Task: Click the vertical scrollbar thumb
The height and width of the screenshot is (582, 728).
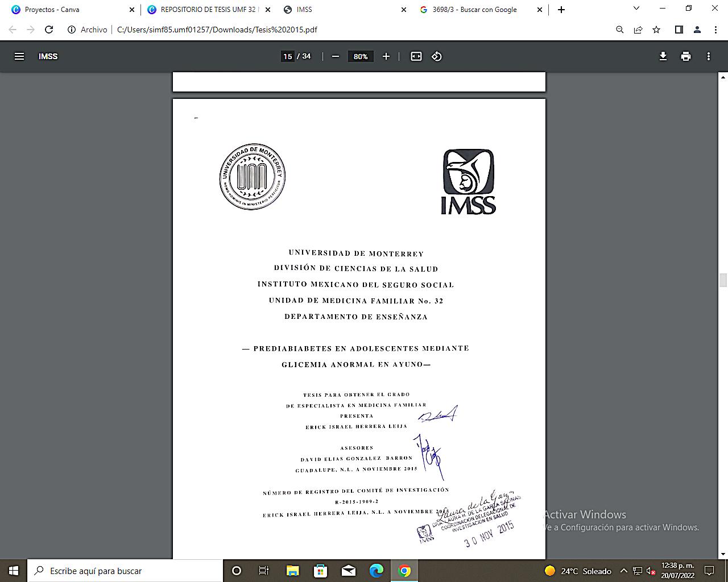Action: [723, 280]
